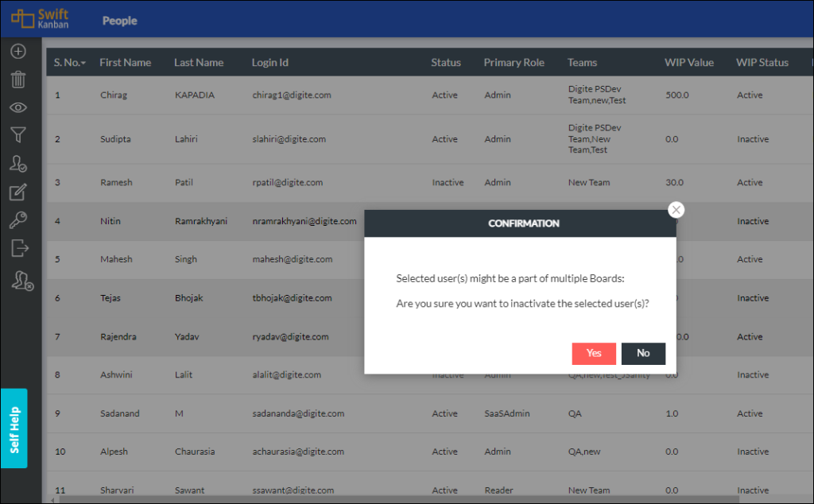Click the Delete trash can icon

pyautogui.click(x=18, y=79)
